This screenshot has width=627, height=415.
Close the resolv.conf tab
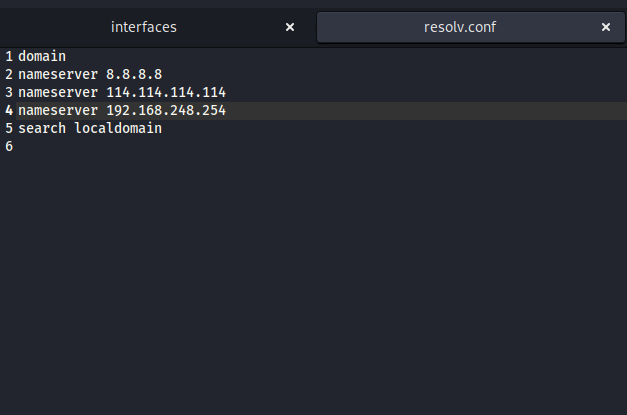[606, 27]
